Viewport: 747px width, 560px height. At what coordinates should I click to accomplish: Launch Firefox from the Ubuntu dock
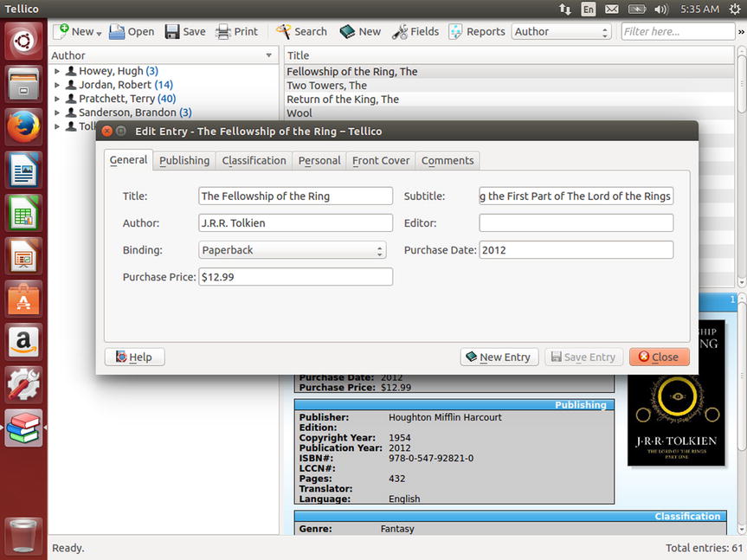tap(23, 127)
